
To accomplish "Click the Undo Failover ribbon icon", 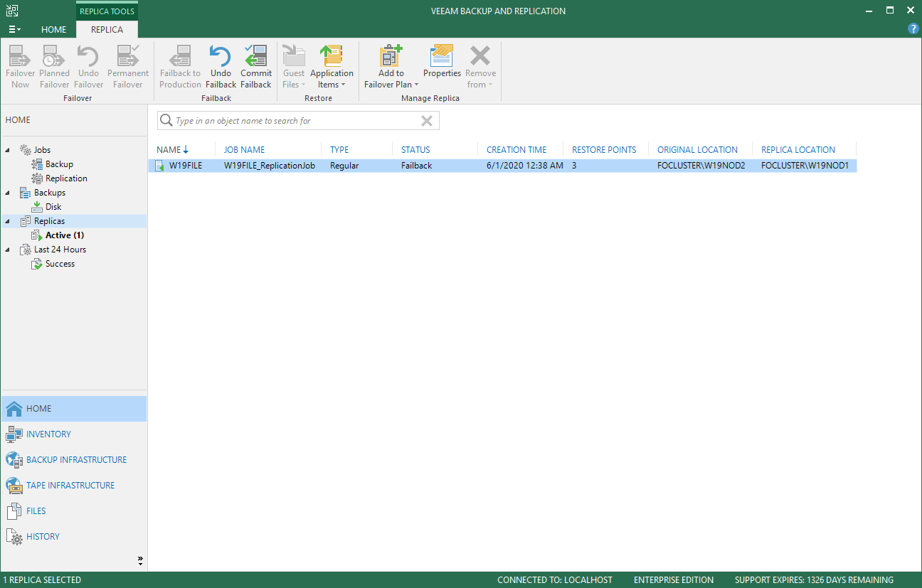I will click(x=89, y=56).
